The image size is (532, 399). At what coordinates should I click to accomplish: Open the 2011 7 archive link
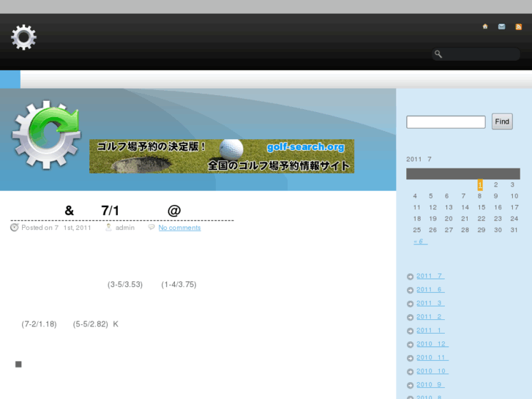[x=430, y=276]
